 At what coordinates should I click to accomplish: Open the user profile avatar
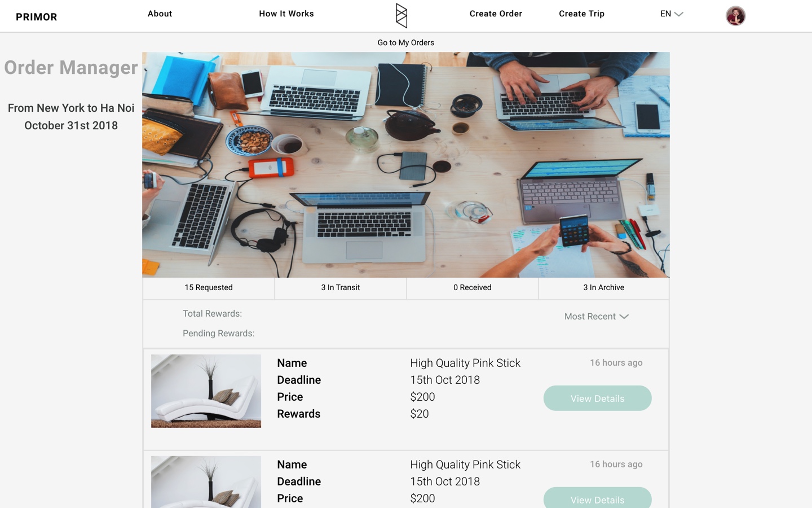(735, 16)
